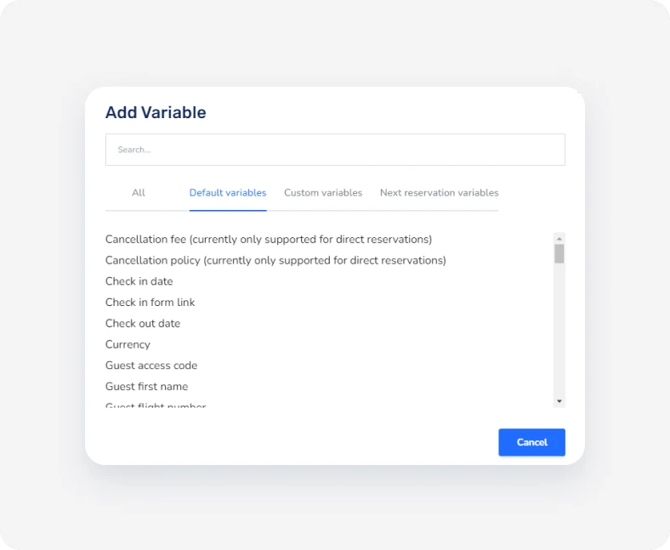
Task: Click the Search input field
Action: pos(335,150)
